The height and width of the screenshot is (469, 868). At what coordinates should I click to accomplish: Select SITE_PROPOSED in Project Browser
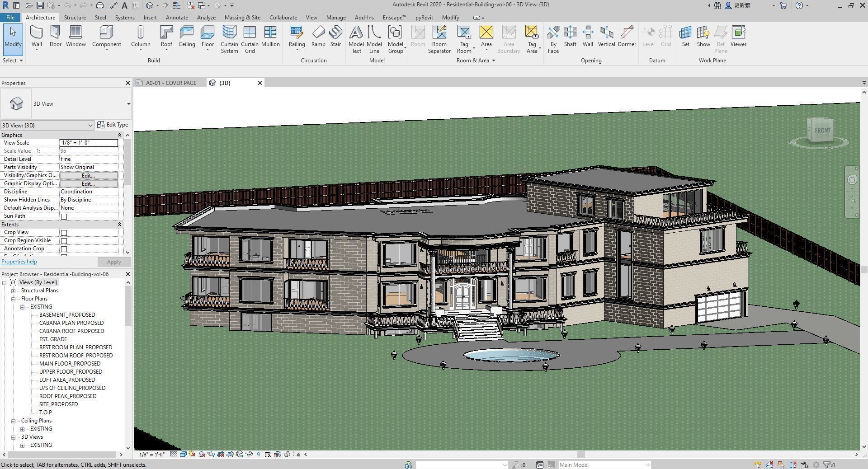click(58, 404)
